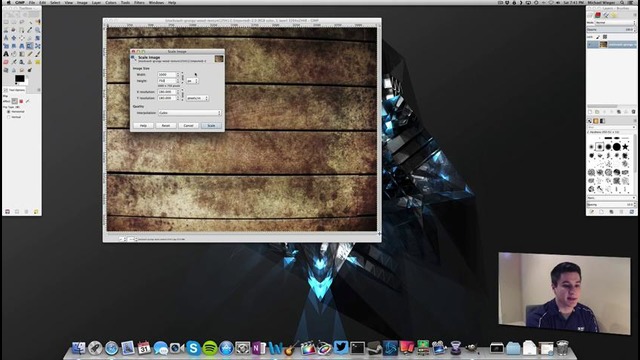
Task: Select the Text tool in the toolbox
Action: [x=6, y=54]
